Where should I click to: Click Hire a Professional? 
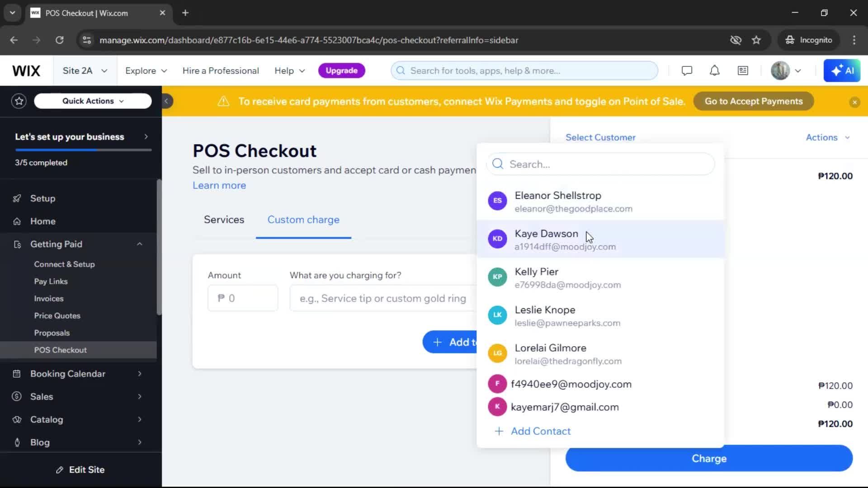click(x=221, y=71)
